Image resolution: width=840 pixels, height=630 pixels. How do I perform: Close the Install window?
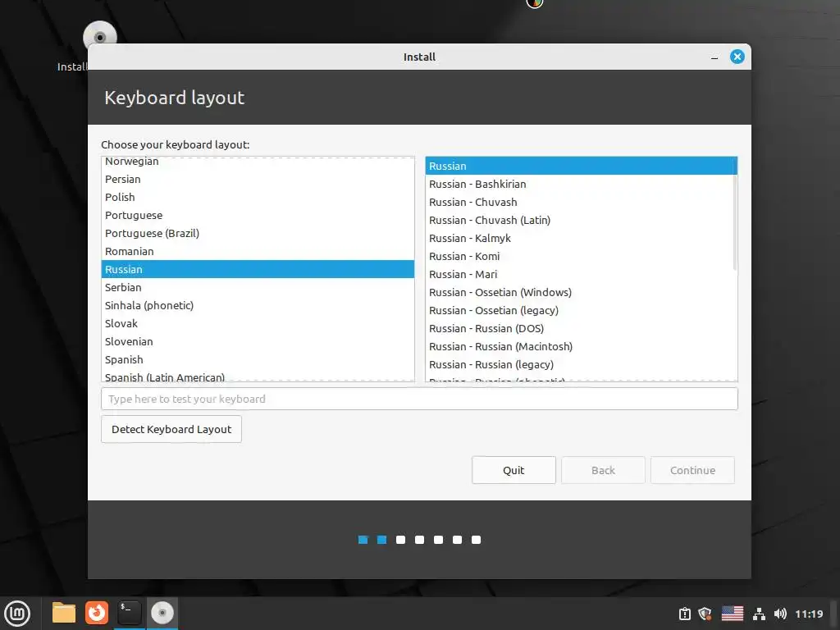[x=737, y=57]
